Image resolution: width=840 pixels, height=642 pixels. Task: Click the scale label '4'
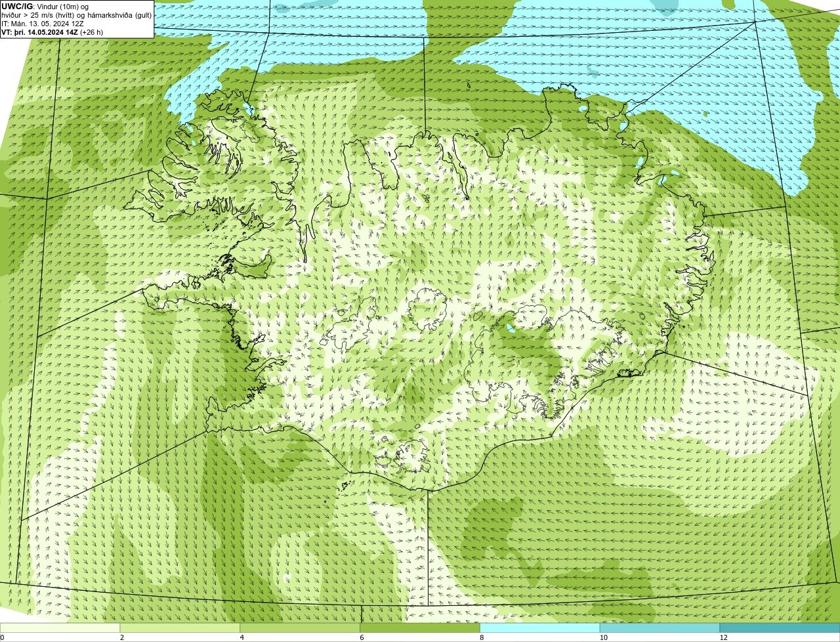241,637
